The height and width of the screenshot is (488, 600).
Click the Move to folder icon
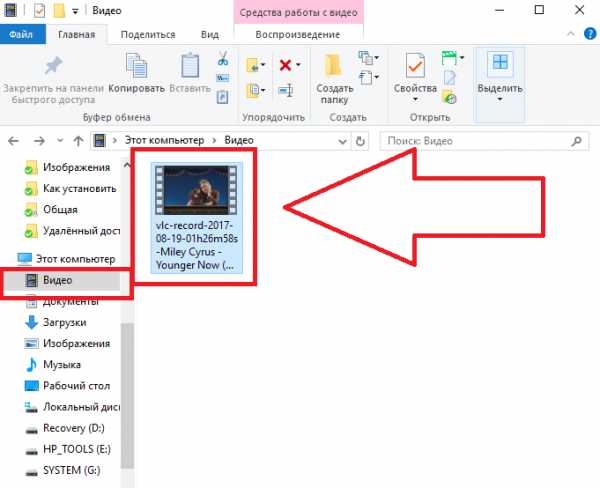coord(253,65)
